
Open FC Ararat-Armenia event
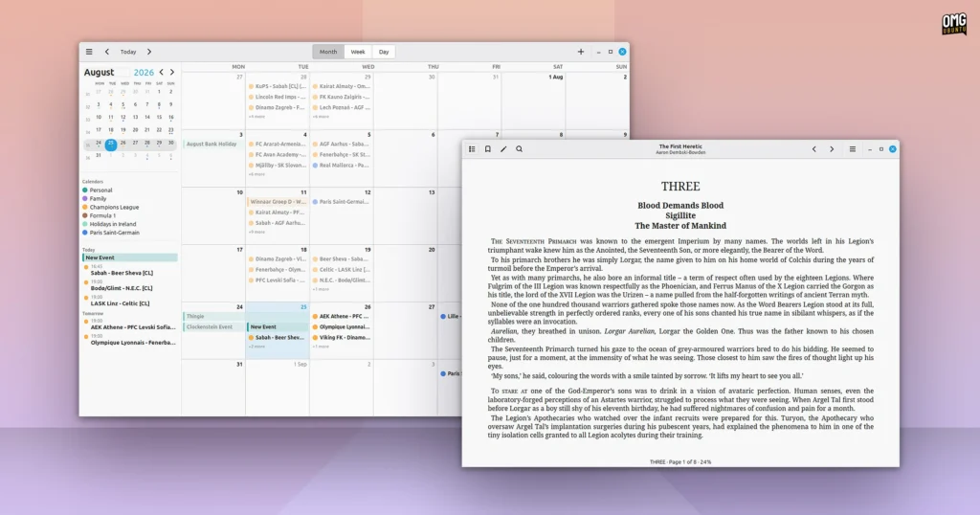278,144
